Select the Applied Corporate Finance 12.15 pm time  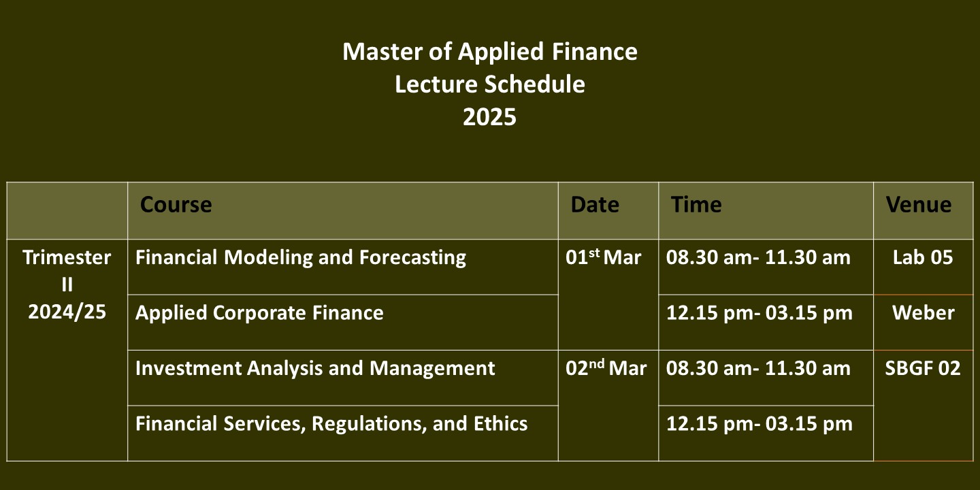point(759,313)
